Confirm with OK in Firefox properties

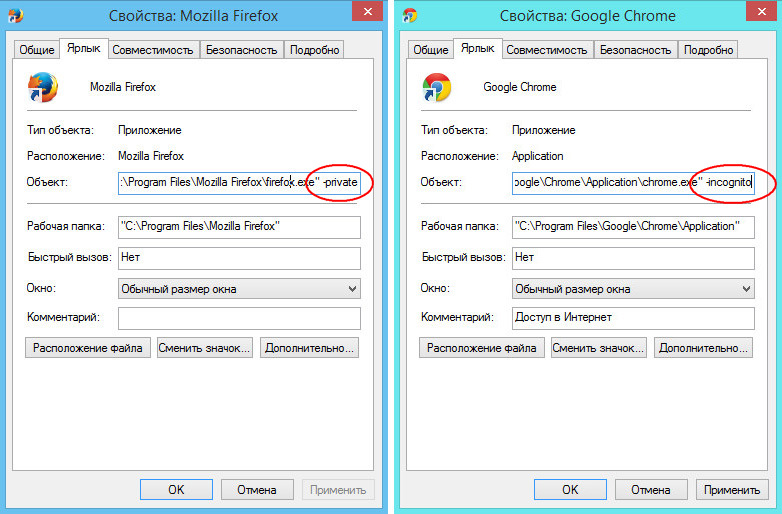176,490
